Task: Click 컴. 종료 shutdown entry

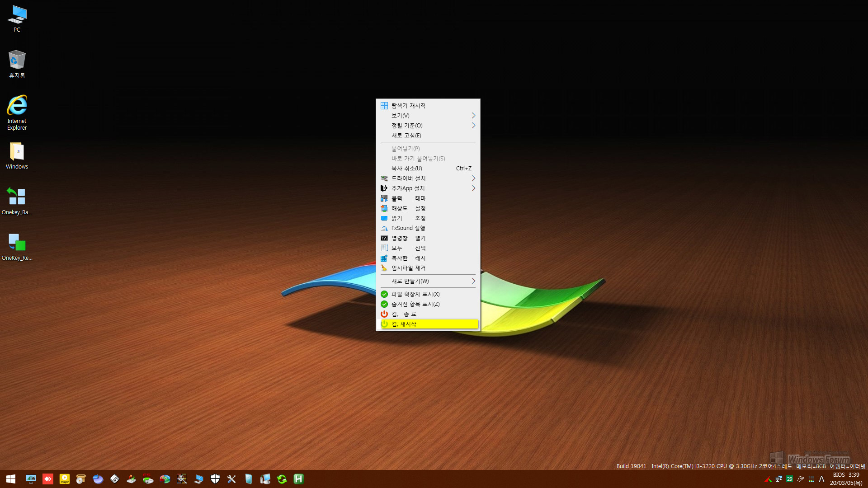Action: tap(428, 314)
